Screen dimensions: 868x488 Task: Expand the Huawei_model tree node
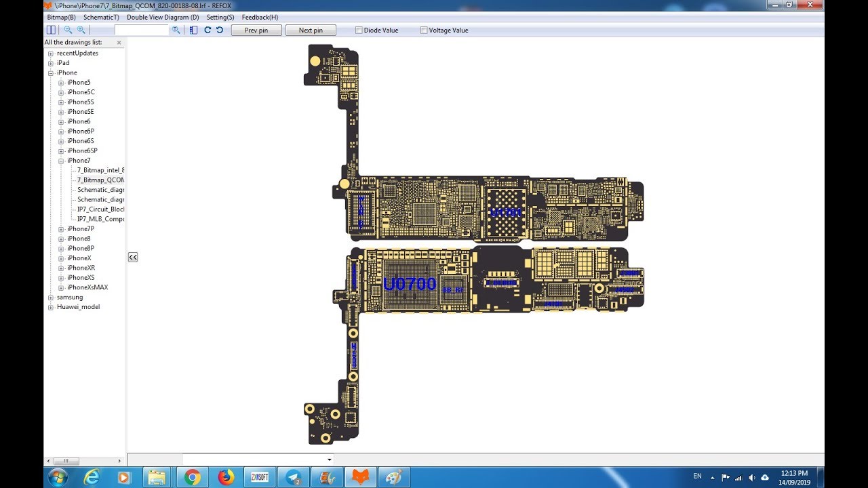click(51, 307)
